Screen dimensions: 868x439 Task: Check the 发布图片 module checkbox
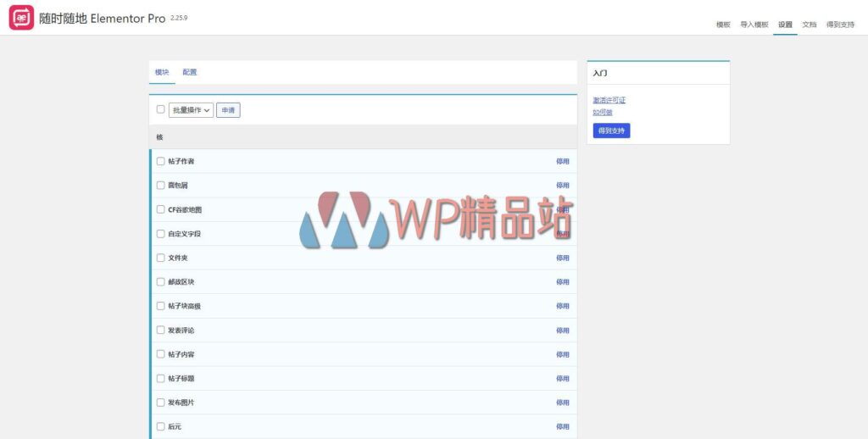tap(160, 403)
